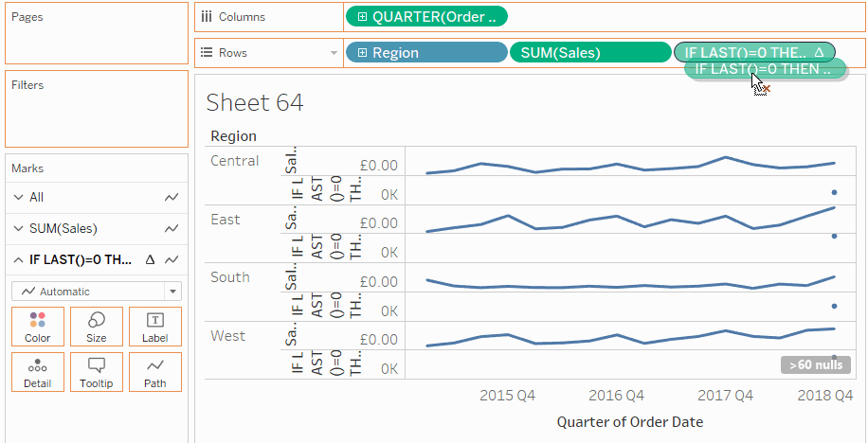Click the Central region header
Screen dimensions: 868x443
(x=235, y=161)
